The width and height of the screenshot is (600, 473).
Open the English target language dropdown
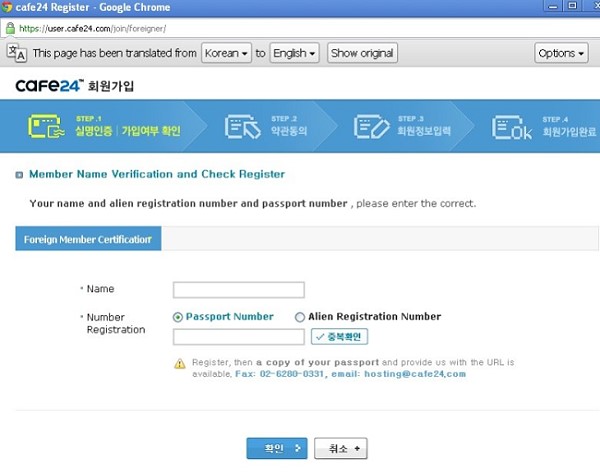pyautogui.click(x=294, y=53)
